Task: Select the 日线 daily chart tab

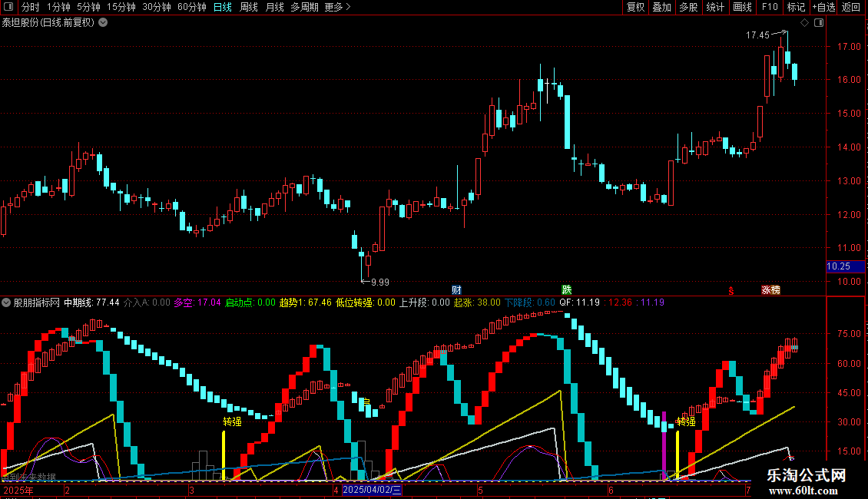Action: [223, 7]
